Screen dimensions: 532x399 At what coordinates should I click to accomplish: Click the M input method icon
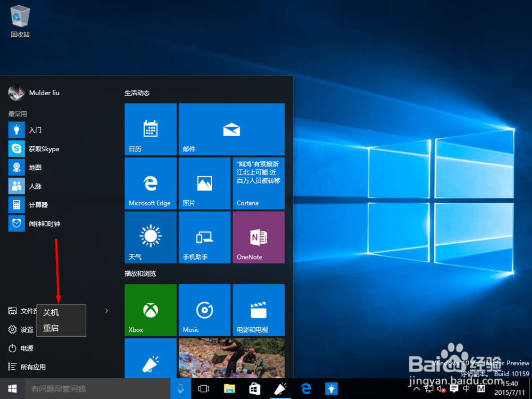[x=481, y=389]
